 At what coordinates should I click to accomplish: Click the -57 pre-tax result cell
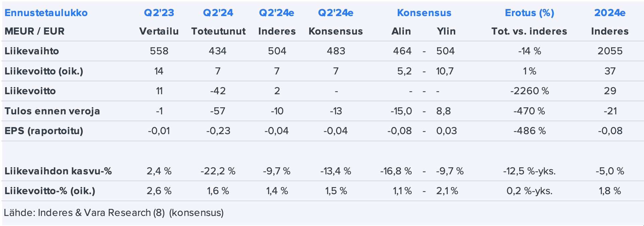click(x=218, y=111)
